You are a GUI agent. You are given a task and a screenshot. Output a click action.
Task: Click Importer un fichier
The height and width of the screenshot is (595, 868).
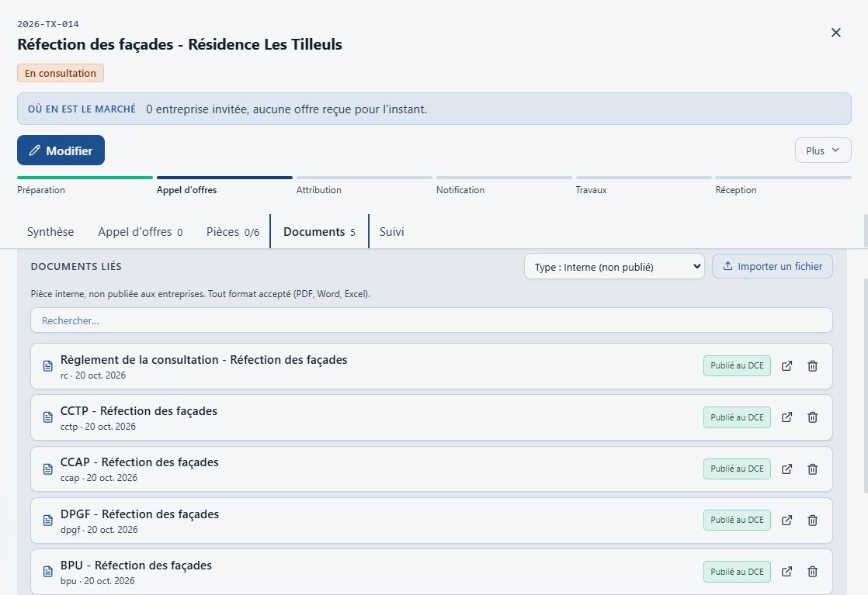[773, 267]
